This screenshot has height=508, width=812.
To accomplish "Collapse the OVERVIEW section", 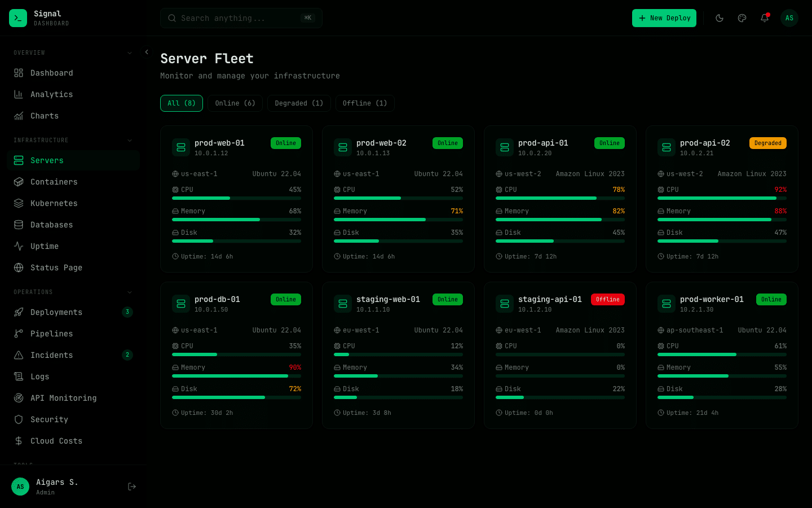I will pos(129,52).
